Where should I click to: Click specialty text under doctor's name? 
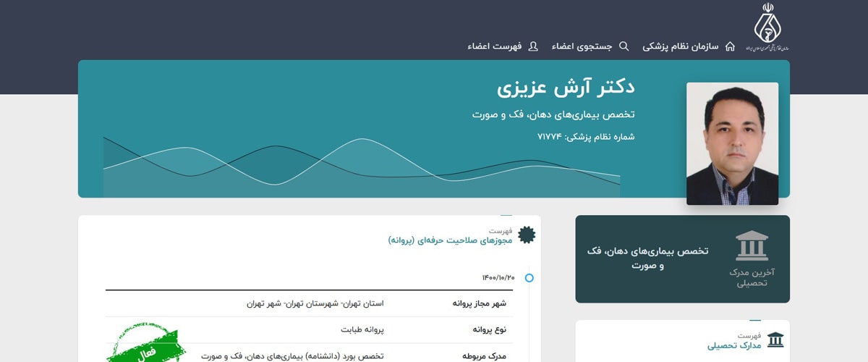553,114
